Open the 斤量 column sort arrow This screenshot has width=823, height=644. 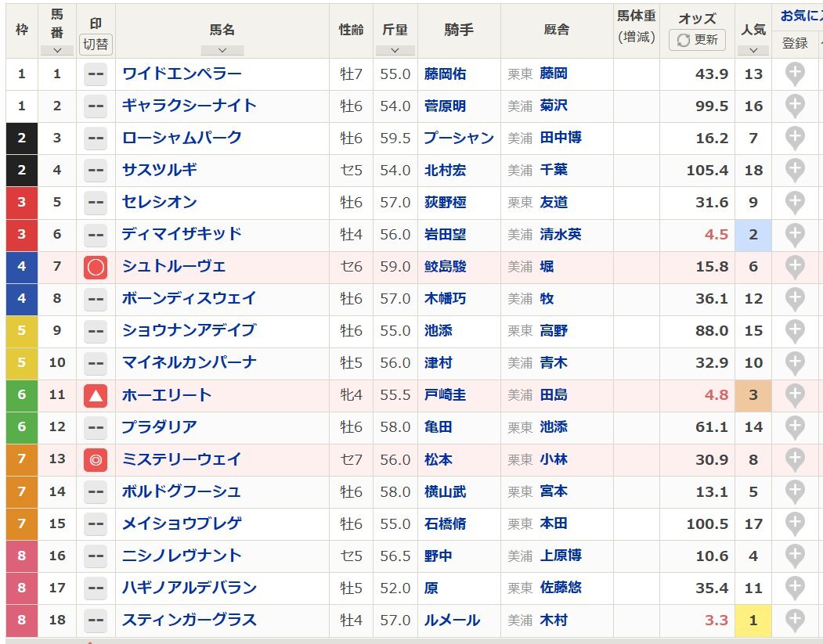395,50
